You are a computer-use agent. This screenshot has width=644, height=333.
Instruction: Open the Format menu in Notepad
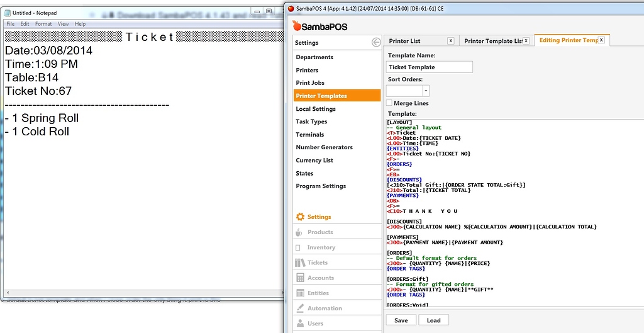click(43, 24)
